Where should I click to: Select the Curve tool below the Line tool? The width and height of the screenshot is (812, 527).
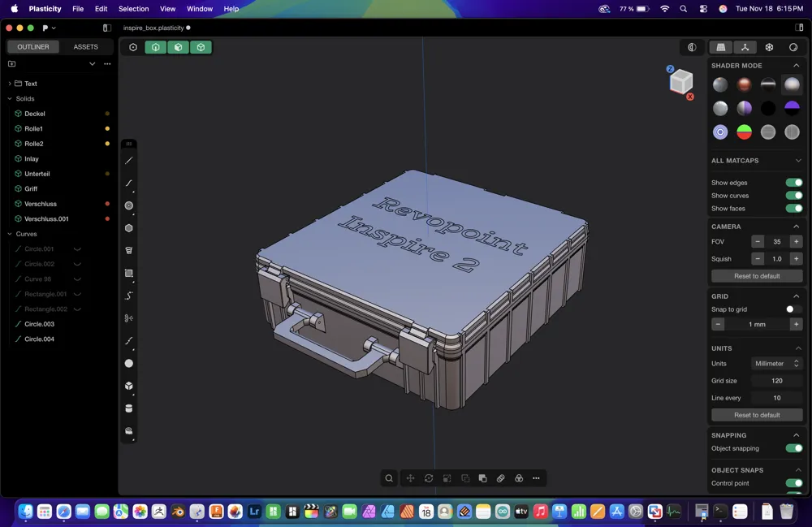click(129, 184)
